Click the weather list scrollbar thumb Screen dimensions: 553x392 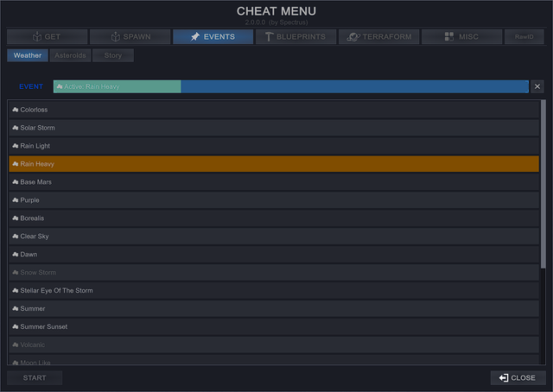(x=543, y=185)
